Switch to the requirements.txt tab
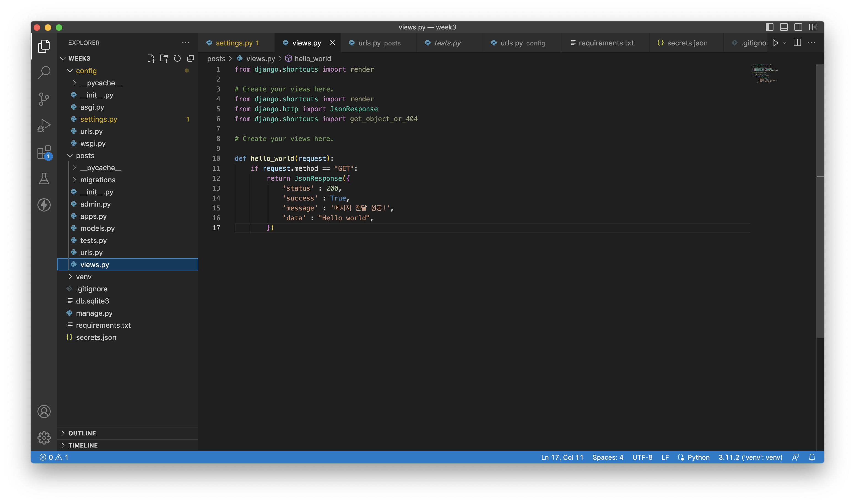The height and width of the screenshot is (504, 855). pyautogui.click(x=605, y=43)
